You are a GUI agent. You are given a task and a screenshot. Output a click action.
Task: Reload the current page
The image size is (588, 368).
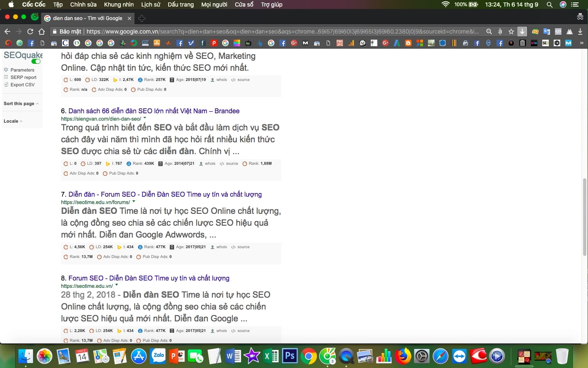(x=30, y=31)
